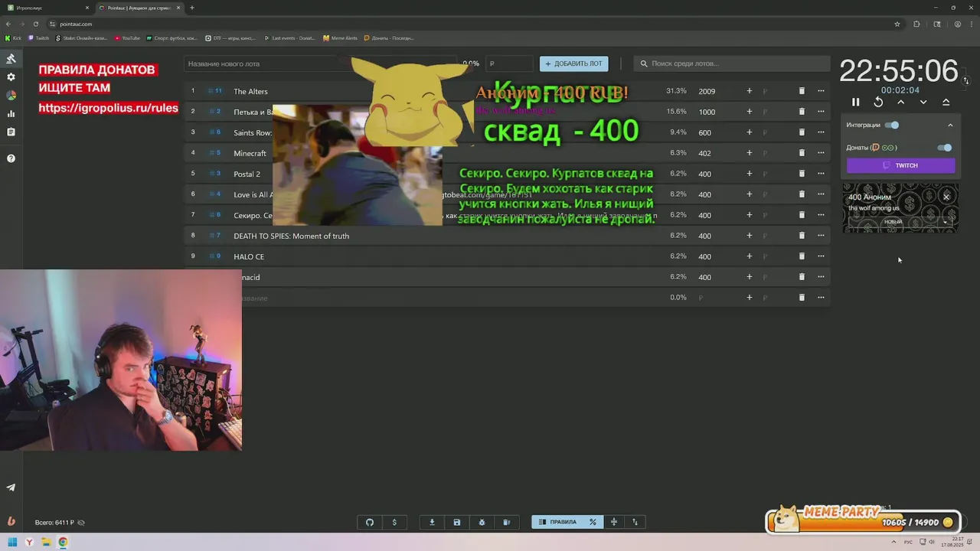Toggle total amount visibility eye icon
Viewport: 980px width, 551px height.
click(x=81, y=523)
